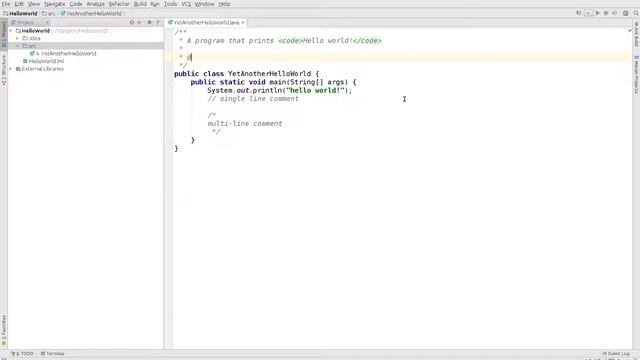
Task: Open the Build menu
Action: coord(140,4)
